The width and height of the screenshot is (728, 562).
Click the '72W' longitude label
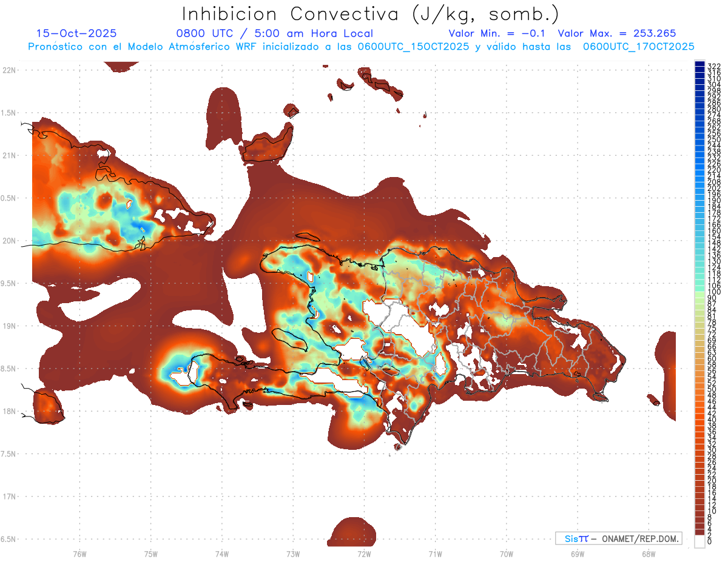364,554
